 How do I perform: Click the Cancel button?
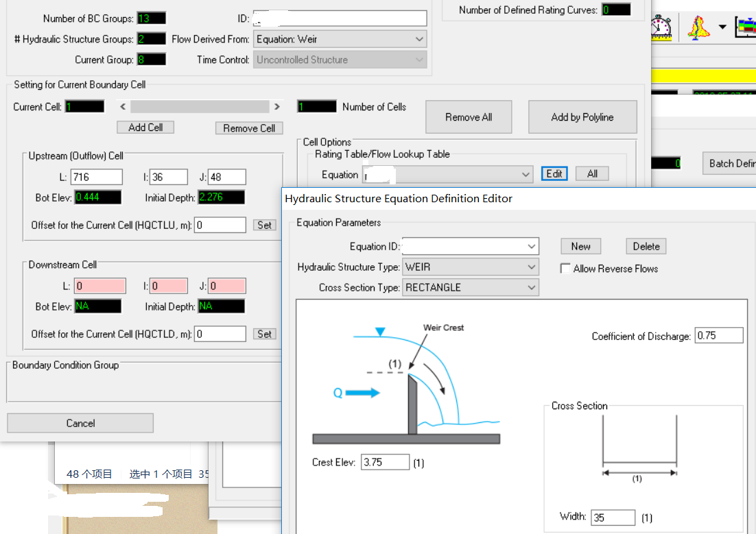(x=80, y=423)
